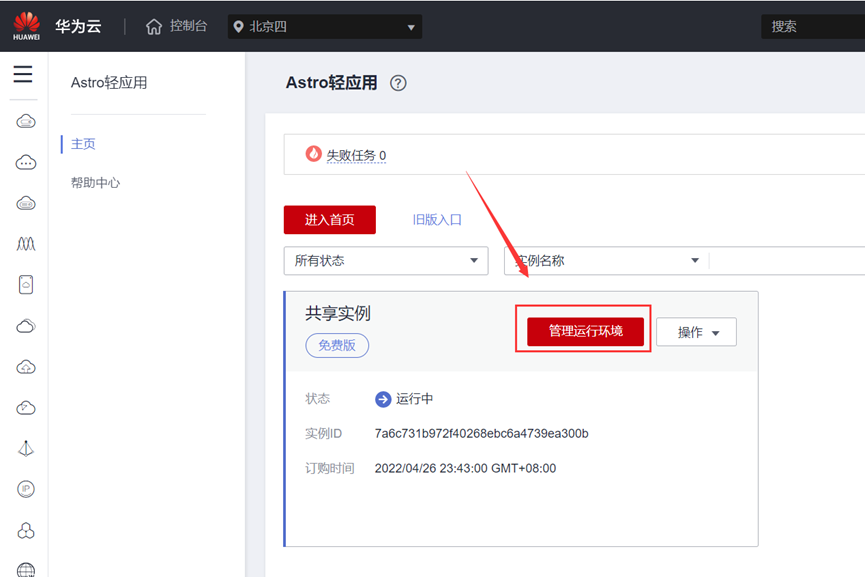
Task: Open the wave-shaped monitoring sidebar icon
Action: point(26,244)
